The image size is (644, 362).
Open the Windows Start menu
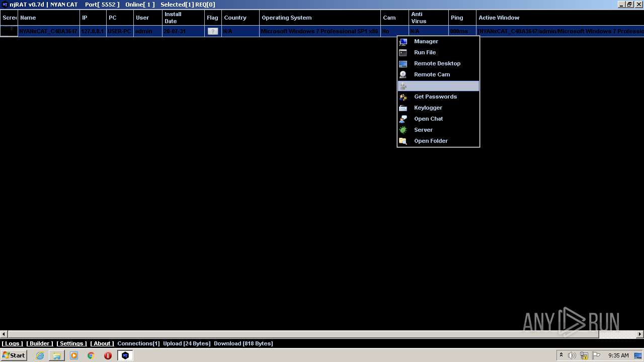[14, 355]
